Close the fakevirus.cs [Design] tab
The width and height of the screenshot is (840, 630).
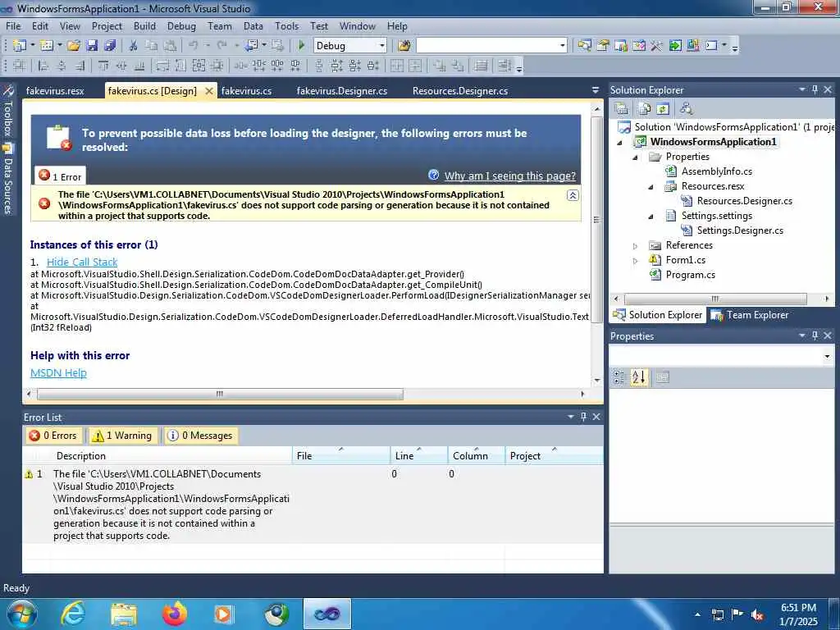point(209,91)
